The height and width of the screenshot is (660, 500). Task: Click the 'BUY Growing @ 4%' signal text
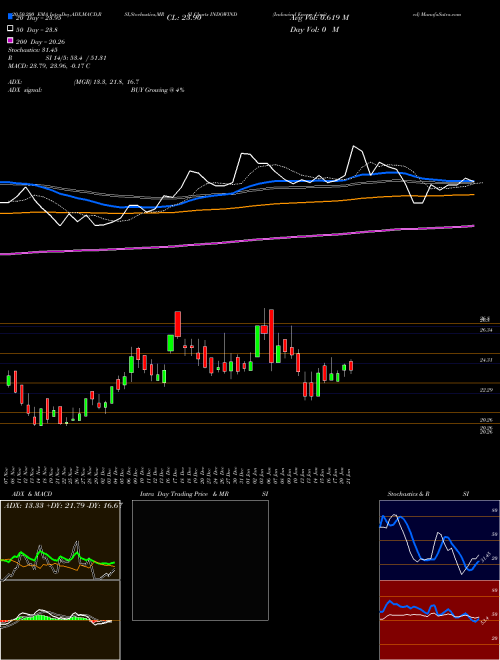(157, 90)
